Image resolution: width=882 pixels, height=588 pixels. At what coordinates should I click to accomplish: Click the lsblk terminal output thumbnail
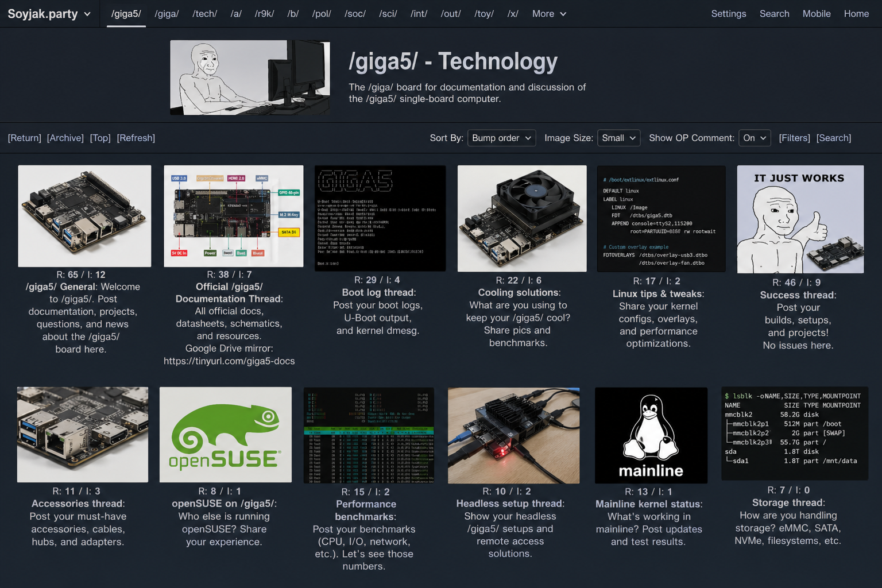794,433
